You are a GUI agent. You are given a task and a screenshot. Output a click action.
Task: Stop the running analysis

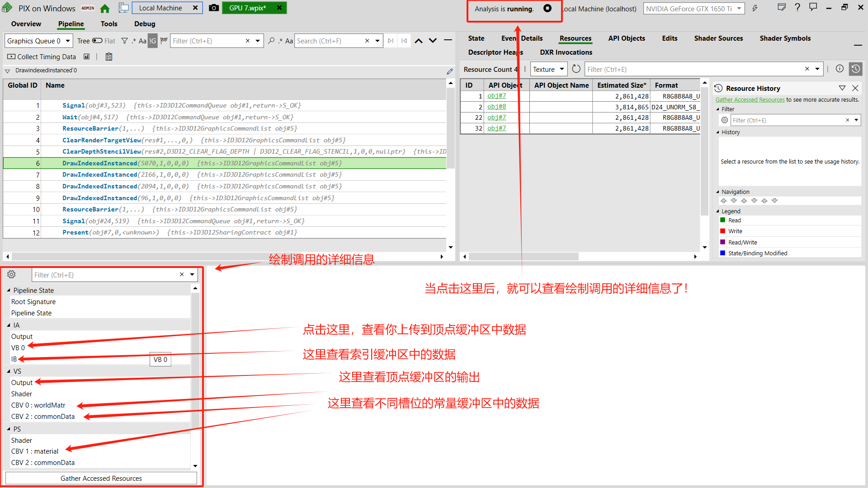pos(547,8)
